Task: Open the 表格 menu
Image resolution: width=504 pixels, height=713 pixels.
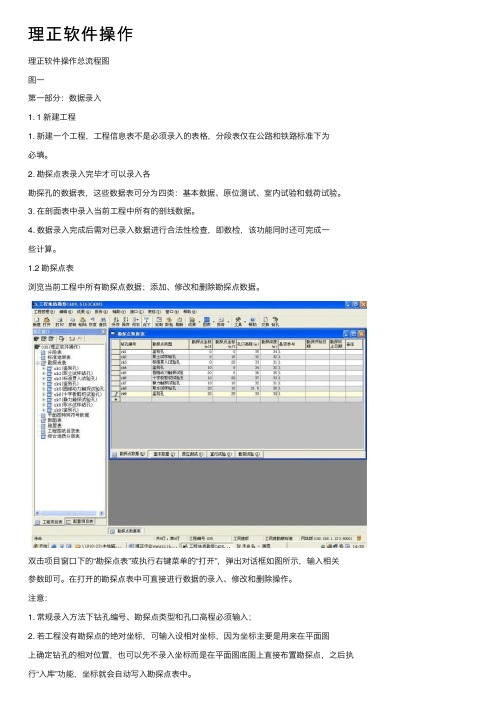Action: click(154, 312)
